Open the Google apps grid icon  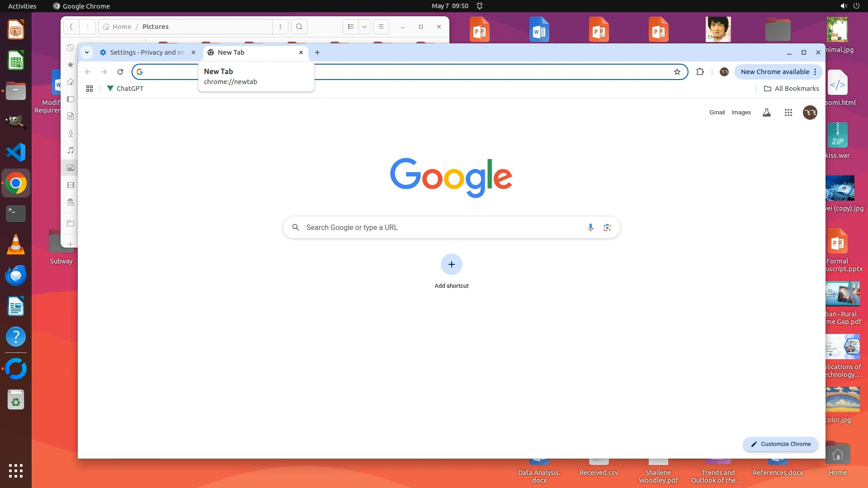click(x=788, y=113)
